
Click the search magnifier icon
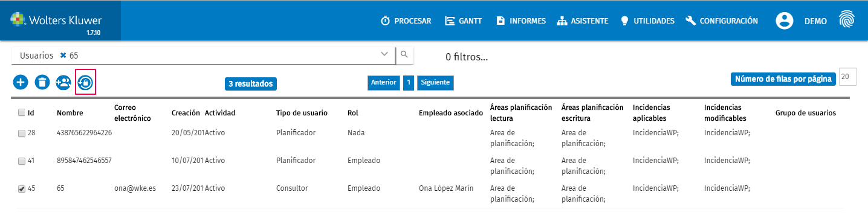pyautogui.click(x=404, y=54)
